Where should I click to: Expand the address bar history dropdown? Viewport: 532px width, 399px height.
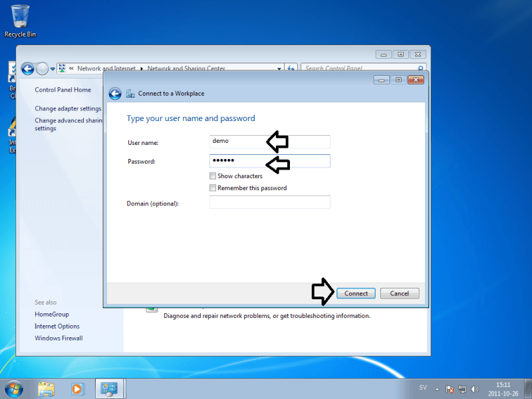279,68
